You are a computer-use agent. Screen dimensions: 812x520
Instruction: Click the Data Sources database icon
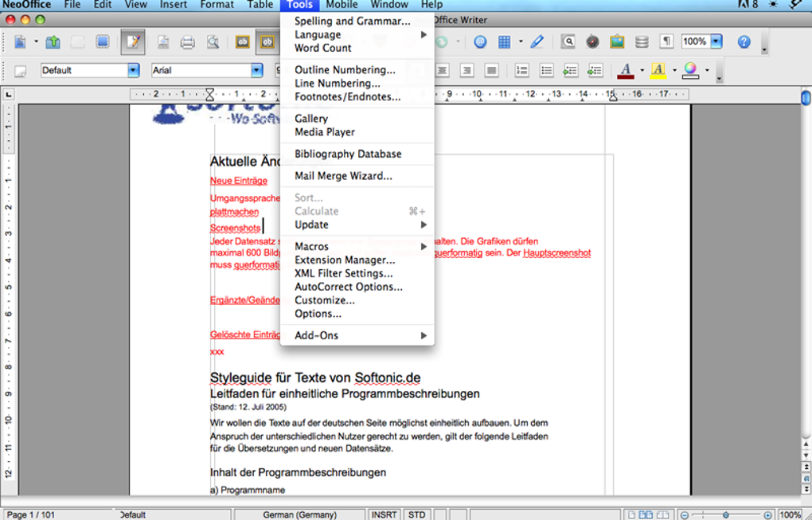click(x=642, y=41)
